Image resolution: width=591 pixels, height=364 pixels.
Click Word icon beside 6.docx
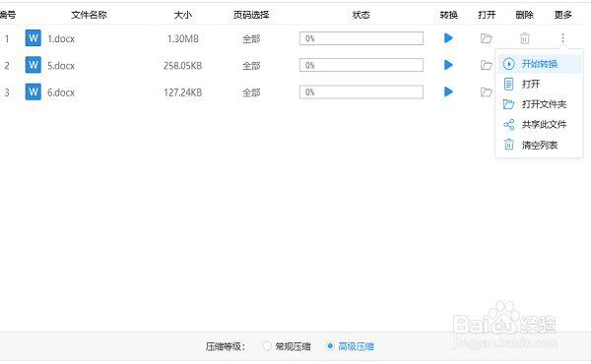coord(33,91)
